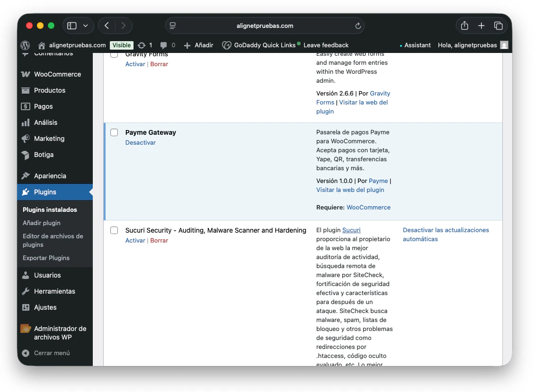Open the Assistant in admin bar
Image resolution: width=535 pixels, height=392 pixels.
coord(415,45)
